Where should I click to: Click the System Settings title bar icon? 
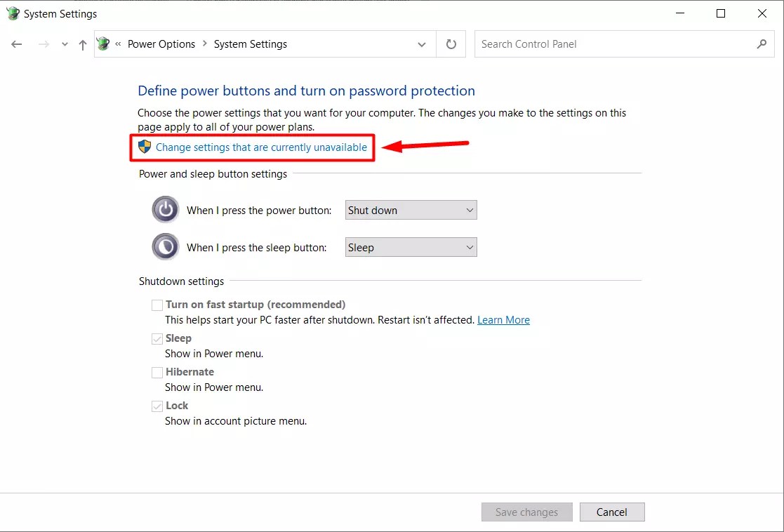coord(12,13)
